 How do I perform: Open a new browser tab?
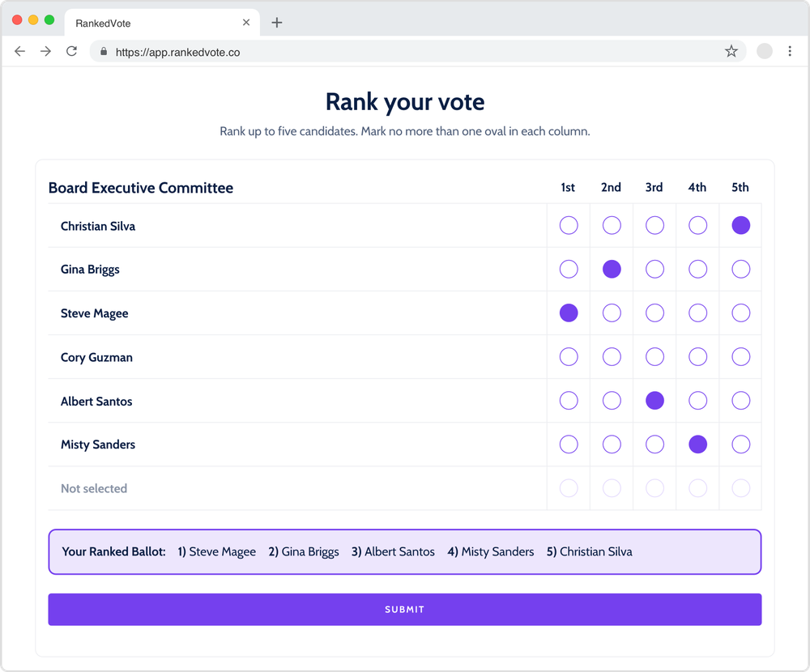point(277,23)
